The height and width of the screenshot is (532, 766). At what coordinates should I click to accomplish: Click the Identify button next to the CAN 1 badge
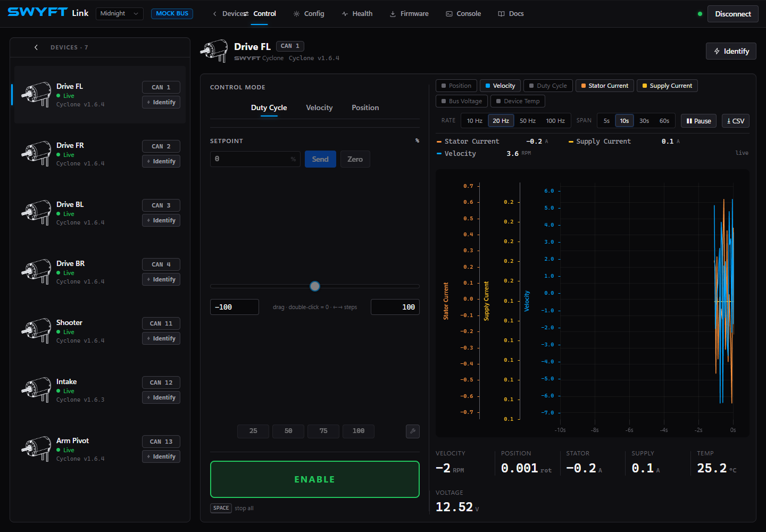161,102
